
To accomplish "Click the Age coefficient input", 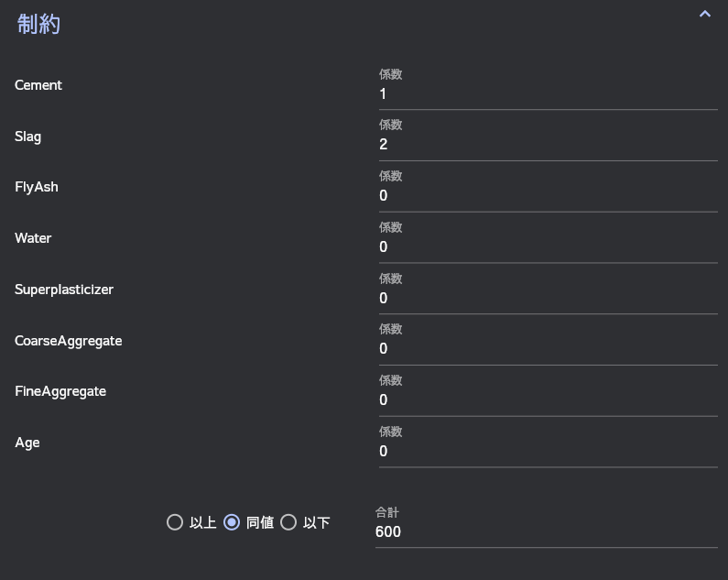I will pos(548,452).
